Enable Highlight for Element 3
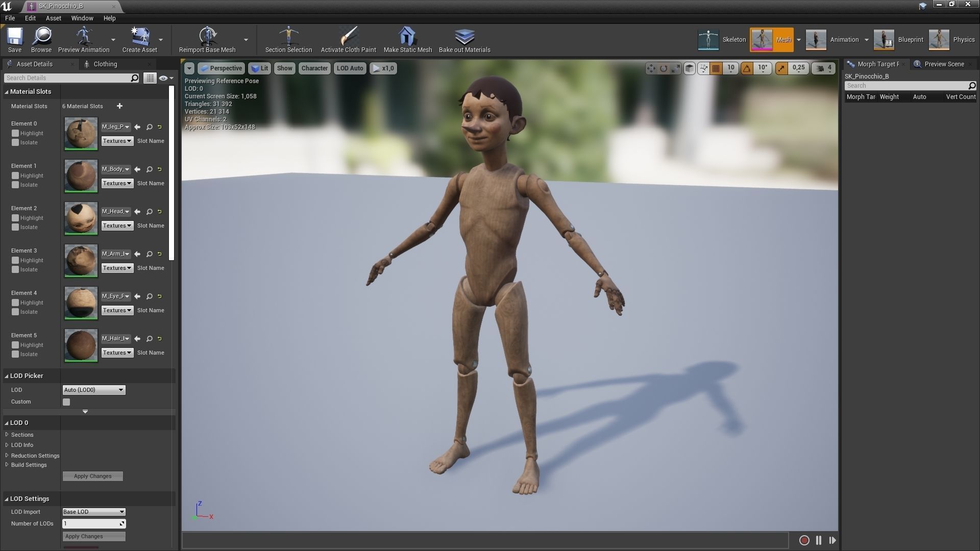Image resolution: width=980 pixels, height=551 pixels. pos(15,260)
